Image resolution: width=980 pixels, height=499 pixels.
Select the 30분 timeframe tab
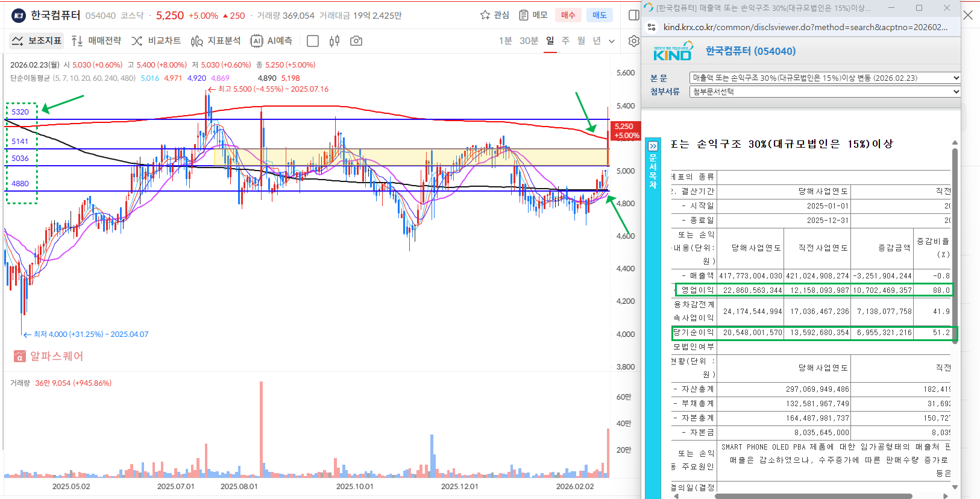pos(529,41)
